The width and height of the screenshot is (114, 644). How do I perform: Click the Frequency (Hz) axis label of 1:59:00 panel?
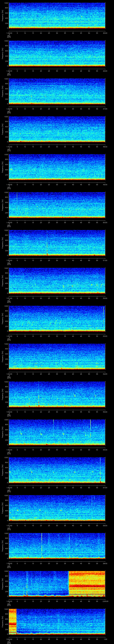[x=3, y=584]
